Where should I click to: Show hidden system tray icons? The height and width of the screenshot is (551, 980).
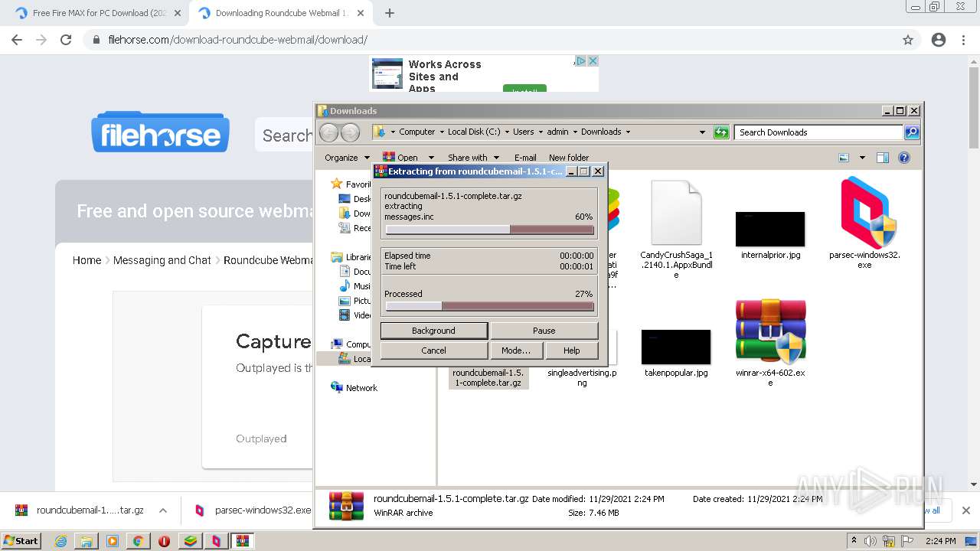(x=854, y=541)
